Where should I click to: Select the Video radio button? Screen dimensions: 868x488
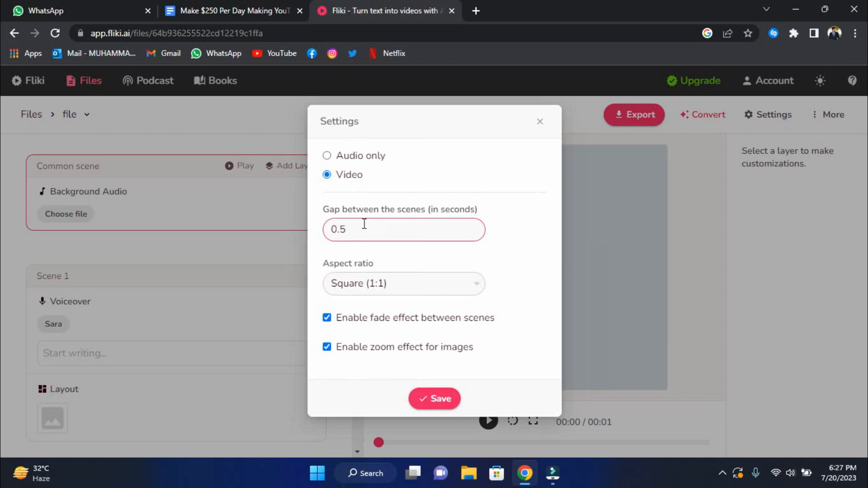pos(327,174)
